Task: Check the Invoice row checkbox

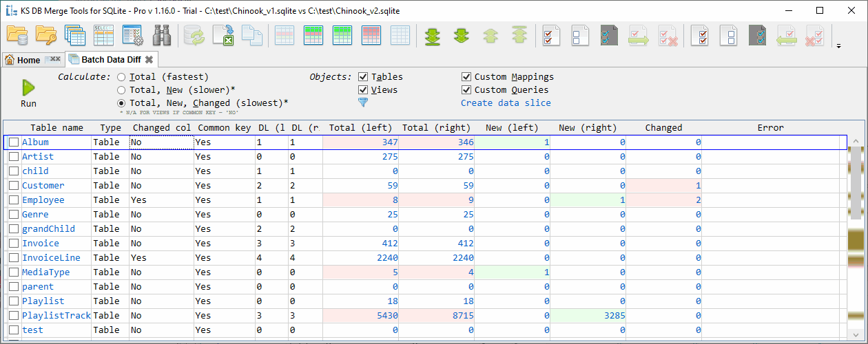Action: click(14, 244)
